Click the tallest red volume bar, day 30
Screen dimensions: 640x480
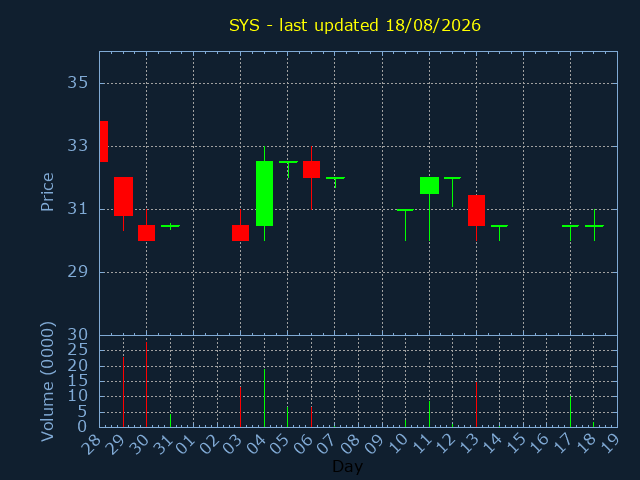[147, 384]
